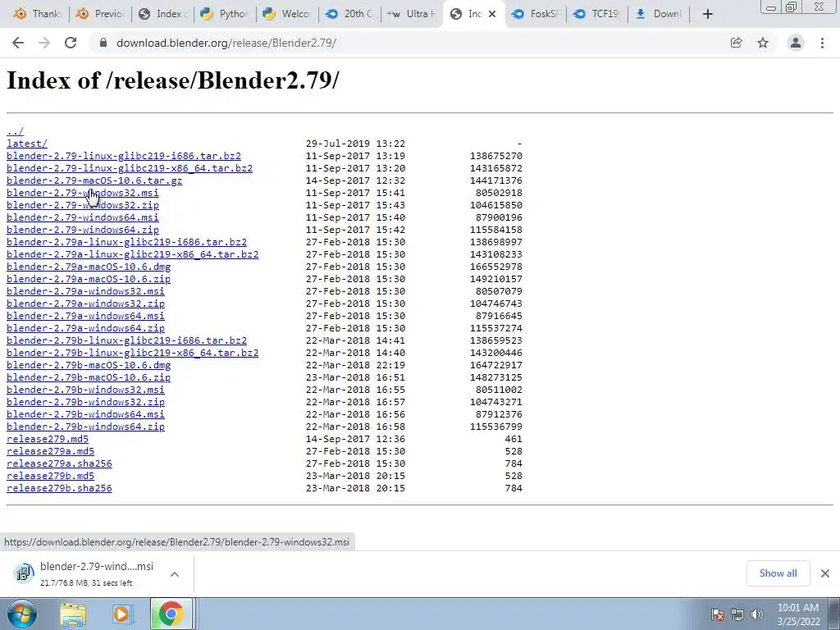Screen dimensions: 840x630
Task: Click blender-2.79b-windows32.msi link
Action: (85, 390)
